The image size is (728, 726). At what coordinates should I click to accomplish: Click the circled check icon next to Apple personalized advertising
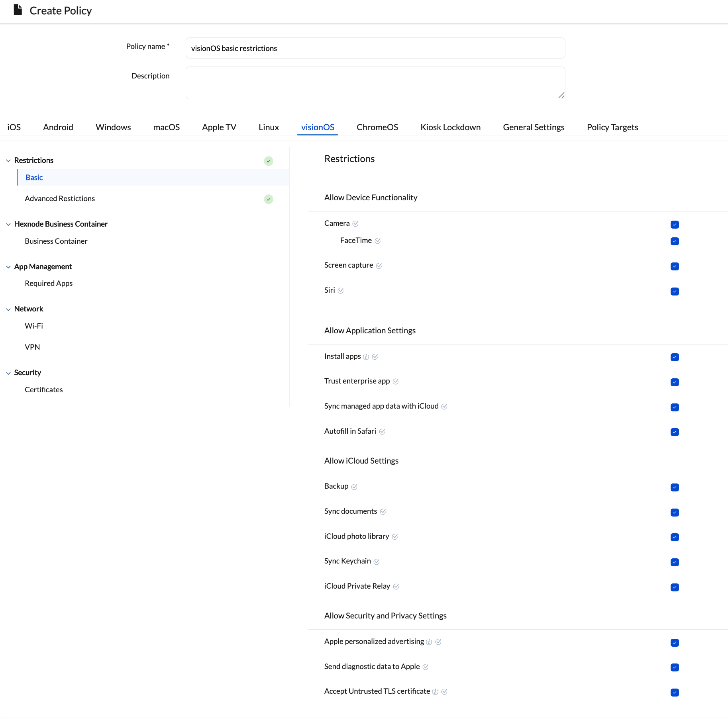[x=438, y=642]
